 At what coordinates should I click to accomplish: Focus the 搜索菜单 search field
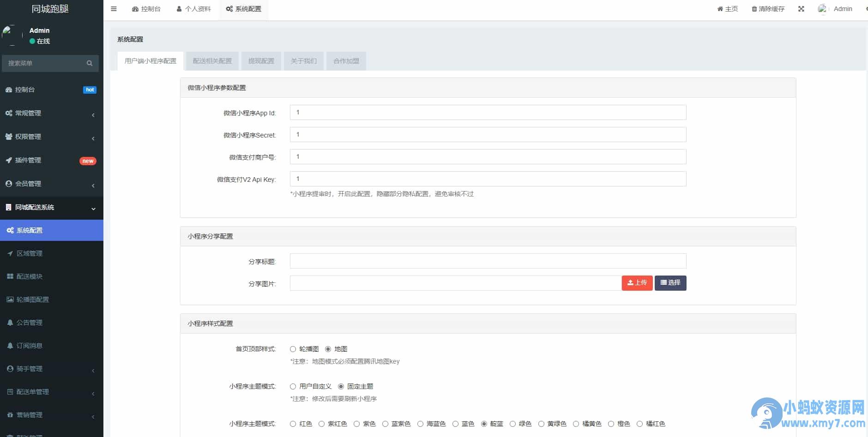[44, 63]
